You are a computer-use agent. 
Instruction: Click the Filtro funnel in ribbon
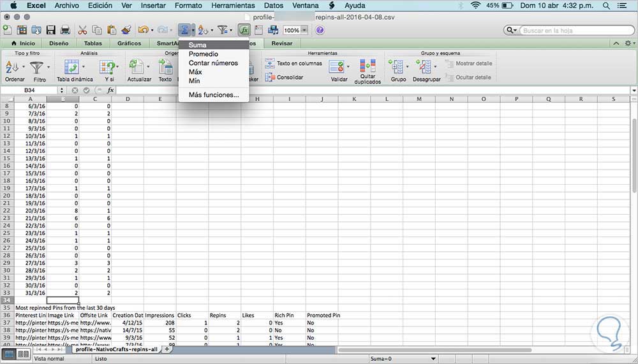36,67
